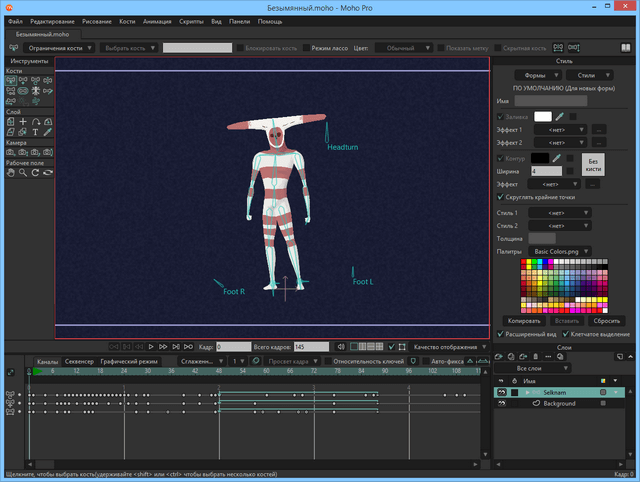Select the Select Bone tool
Image resolution: width=640 pixels, height=482 pixels.
(10, 80)
